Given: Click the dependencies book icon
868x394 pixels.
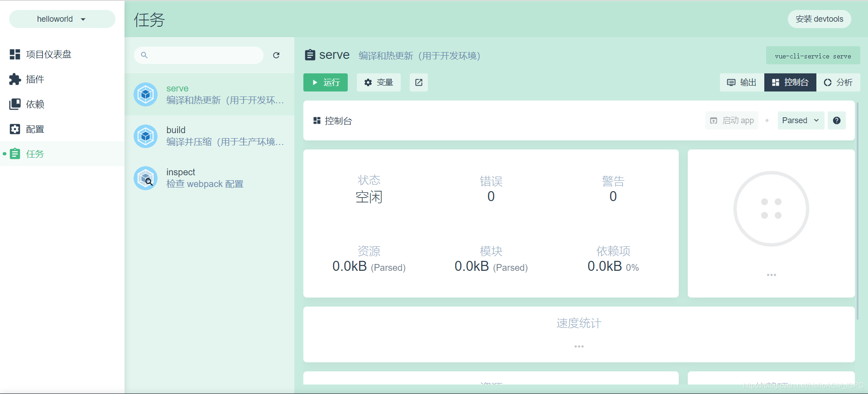Looking at the screenshot, I should tap(15, 104).
